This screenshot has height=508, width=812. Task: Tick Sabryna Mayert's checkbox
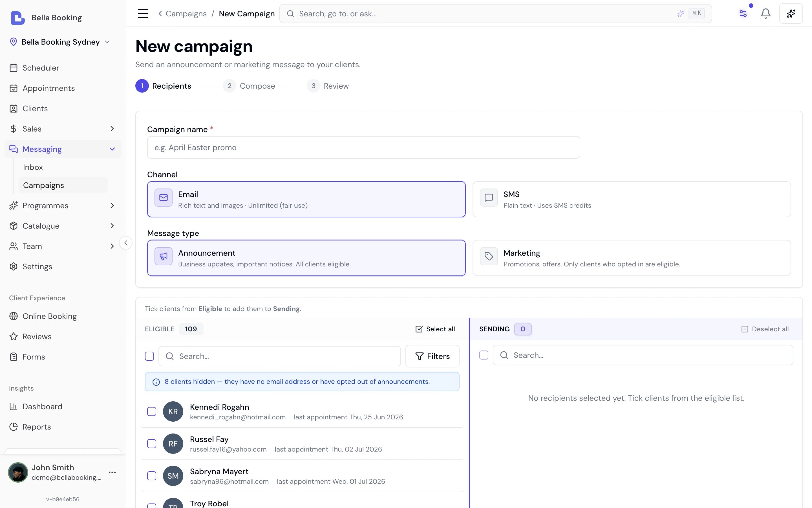(x=152, y=476)
